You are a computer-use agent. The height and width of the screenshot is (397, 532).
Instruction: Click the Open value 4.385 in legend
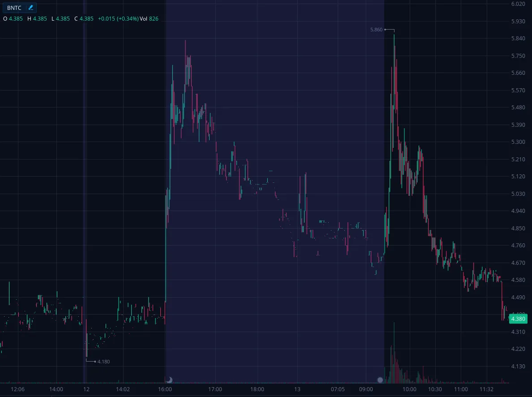tap(16, 19)
